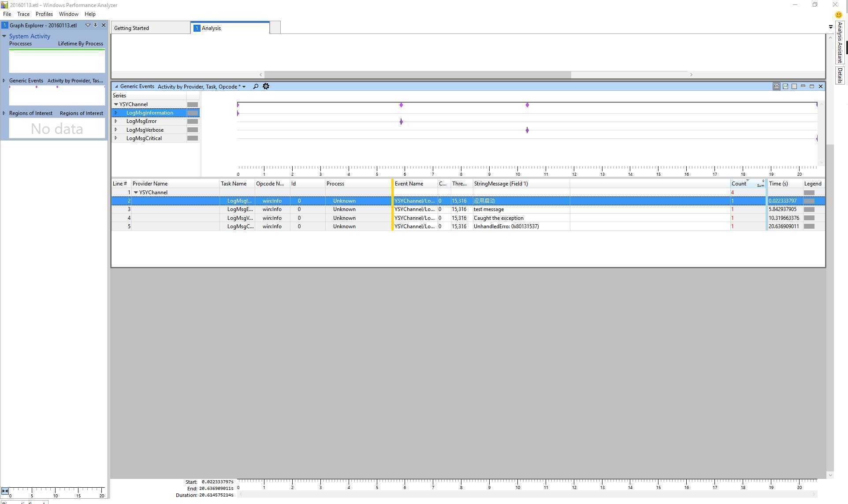The image size is (848, 504).
Task: Click the blank new tab next to Analysis
Action: [x=275, y=28]
